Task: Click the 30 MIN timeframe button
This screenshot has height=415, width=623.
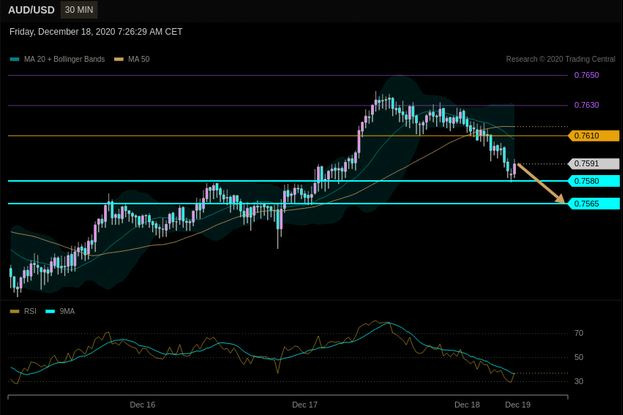Action: 79,10
